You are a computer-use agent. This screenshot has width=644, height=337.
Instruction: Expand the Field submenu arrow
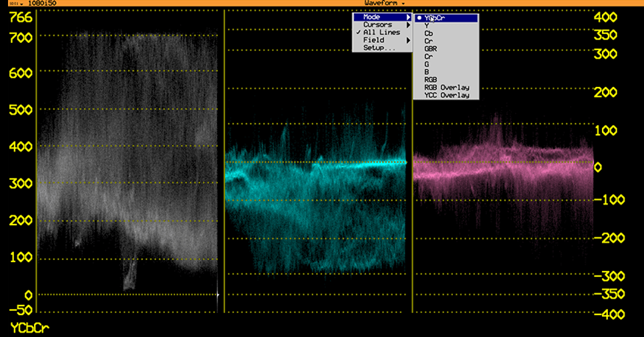click(408, 40)
